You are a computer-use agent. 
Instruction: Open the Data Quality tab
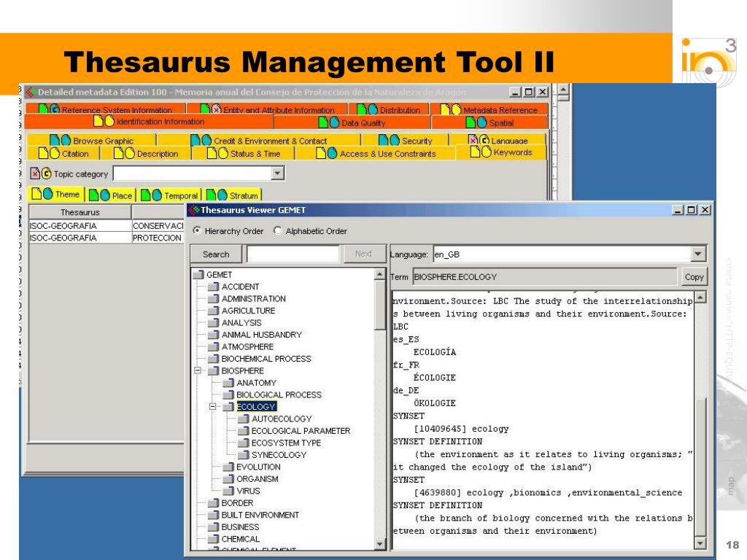(352, 122)
